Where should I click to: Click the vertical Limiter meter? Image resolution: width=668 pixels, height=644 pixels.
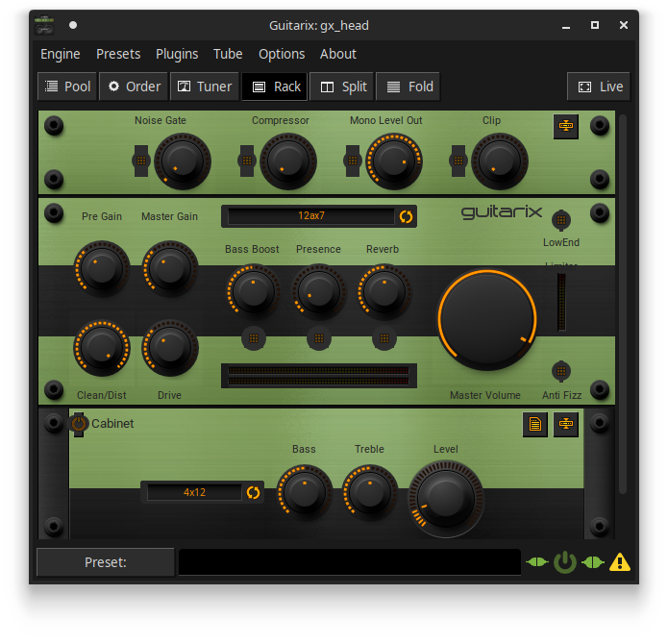(x=561, y=302)
